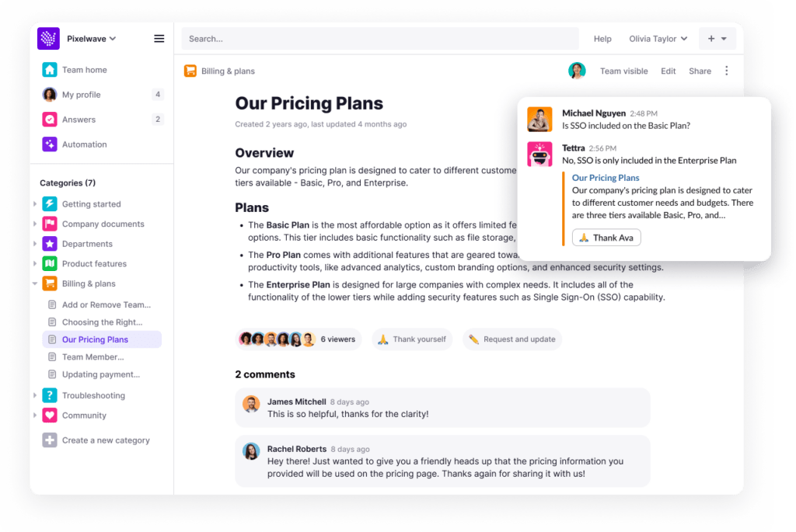Select the Choosing the Right page

pos(102,322)
